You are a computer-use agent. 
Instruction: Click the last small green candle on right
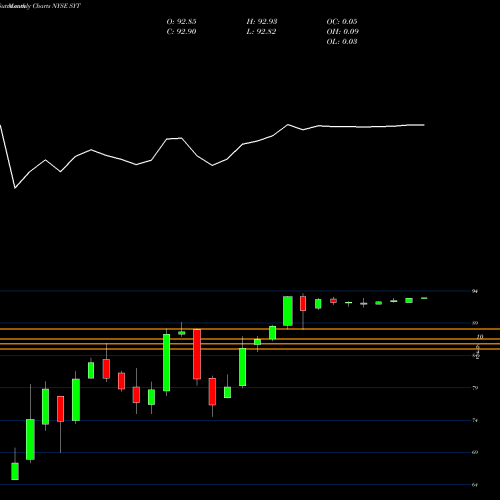tap(424, 298)
